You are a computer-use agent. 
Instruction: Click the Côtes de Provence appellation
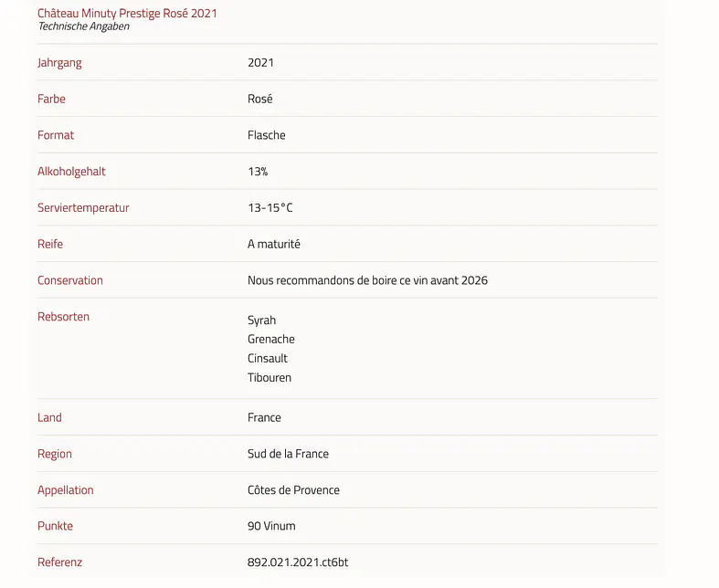(293, 490)
